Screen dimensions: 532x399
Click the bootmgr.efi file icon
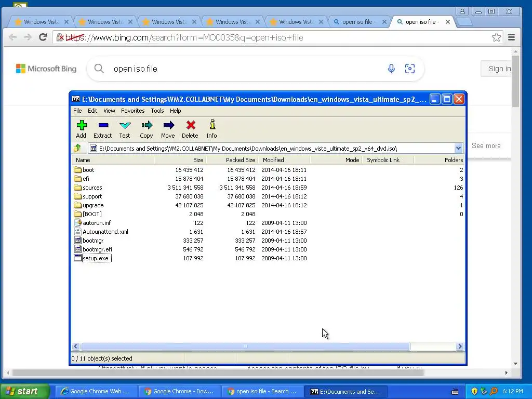(78, 249)
